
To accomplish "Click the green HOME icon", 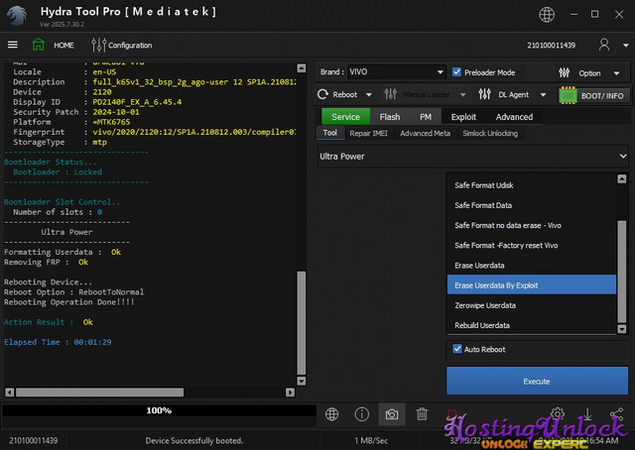I will coord(38,45).
